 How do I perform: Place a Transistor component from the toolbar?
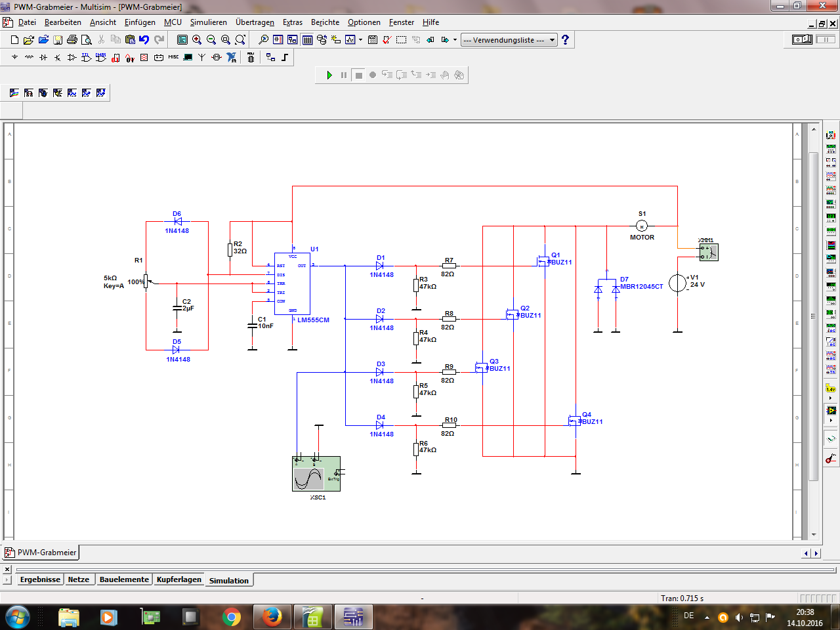coord(58,58)
